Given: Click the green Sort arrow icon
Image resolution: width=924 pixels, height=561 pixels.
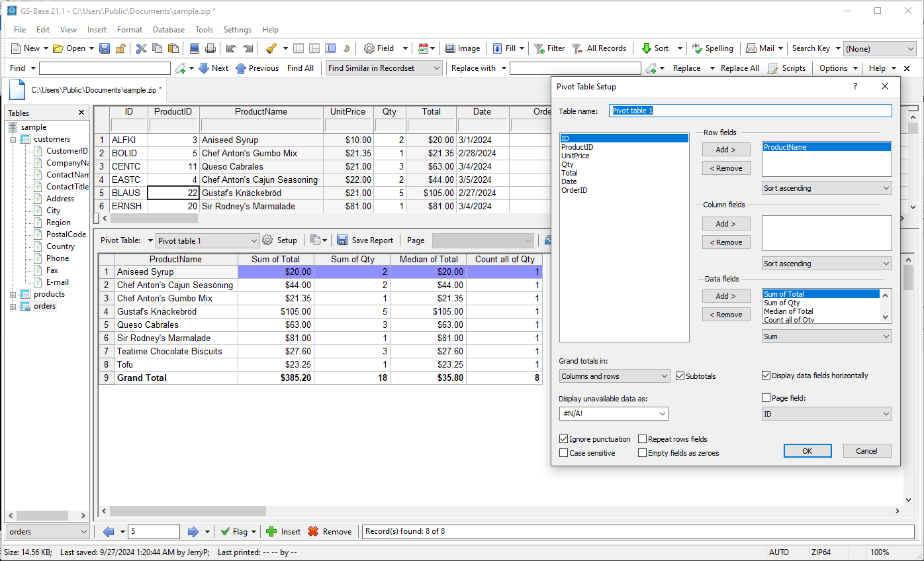Looking at the screenshot, I should click(646, 48).
